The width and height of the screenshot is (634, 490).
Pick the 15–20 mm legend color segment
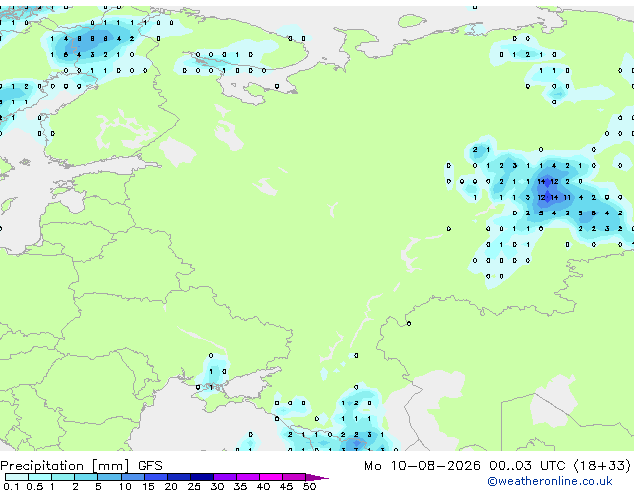pyautogui.click(x=156, y=477)
